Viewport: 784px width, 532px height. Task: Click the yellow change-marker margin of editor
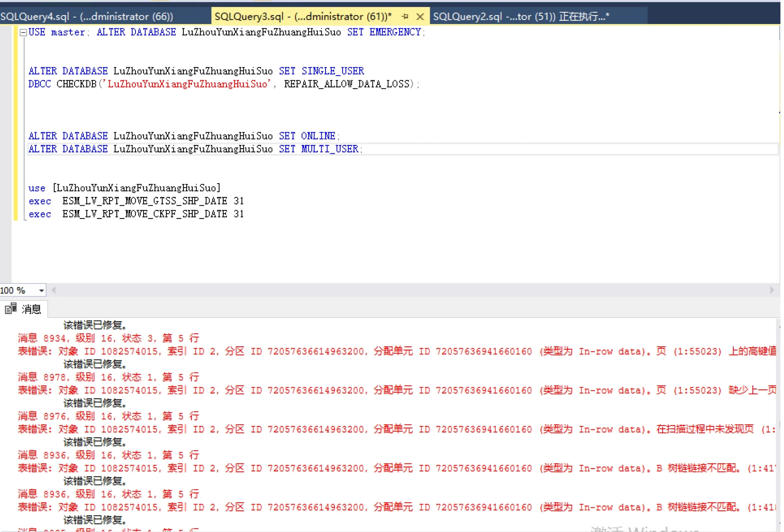pyautogui.click(x=15, y=122)
